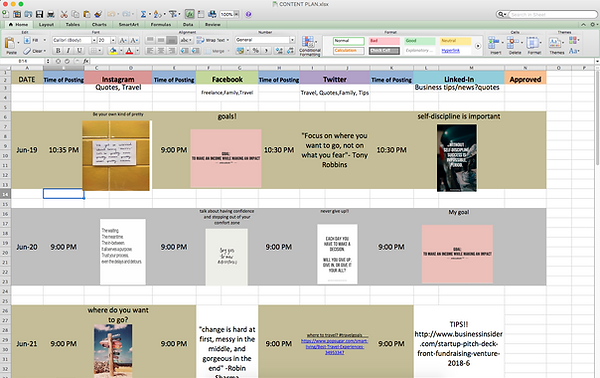The width and height of the screenshot is (600, 378).
Task: Click the Paste button
Action: (x=11, y=46)
